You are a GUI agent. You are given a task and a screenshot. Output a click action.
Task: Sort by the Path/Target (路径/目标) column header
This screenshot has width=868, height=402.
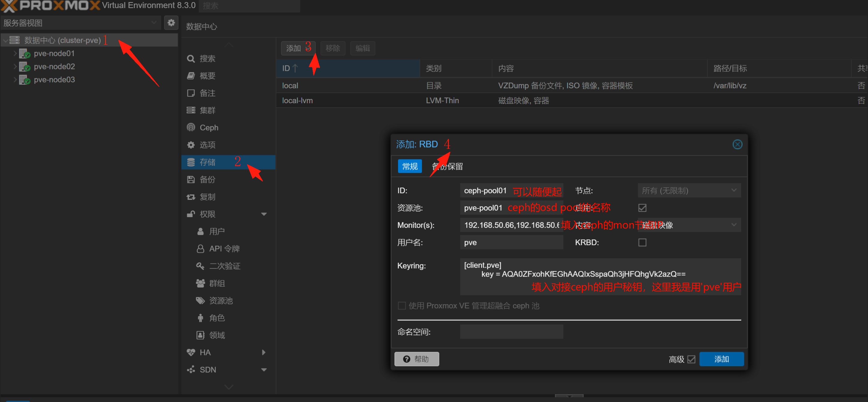(x=779, y=68)
